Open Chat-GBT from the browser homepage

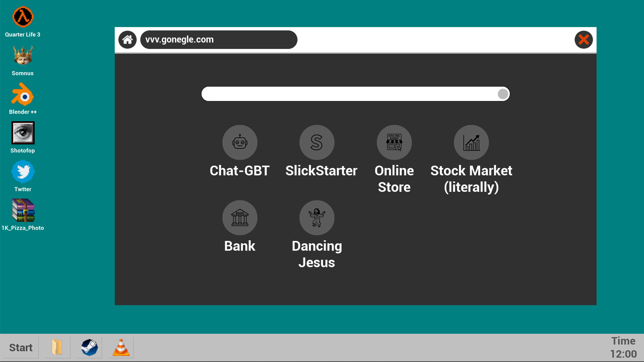tap(239, 142)
